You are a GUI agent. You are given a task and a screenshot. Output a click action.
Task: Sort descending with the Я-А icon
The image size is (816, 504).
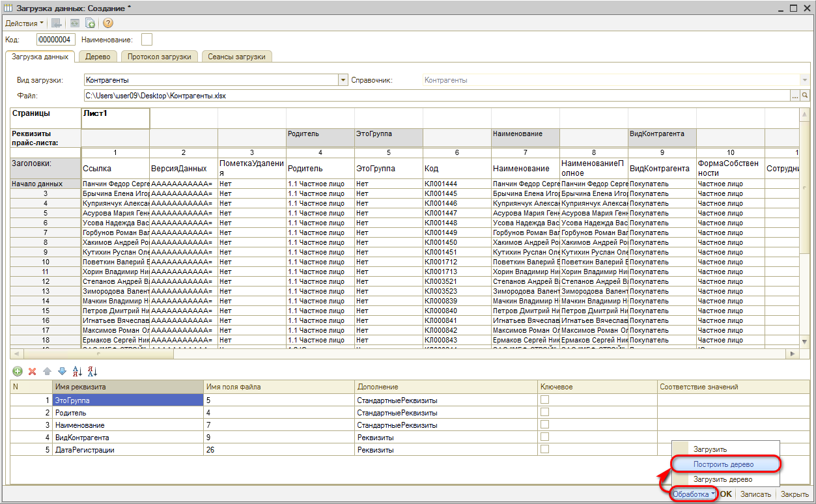click(x=92, y=371)
